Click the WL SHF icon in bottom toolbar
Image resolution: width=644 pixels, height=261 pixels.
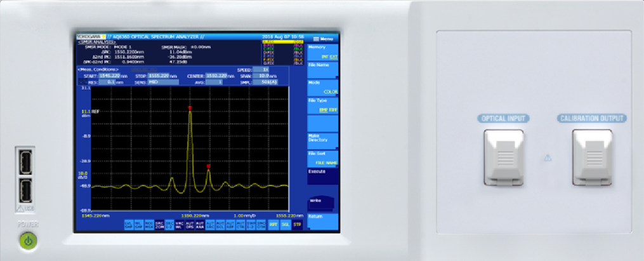138,224
